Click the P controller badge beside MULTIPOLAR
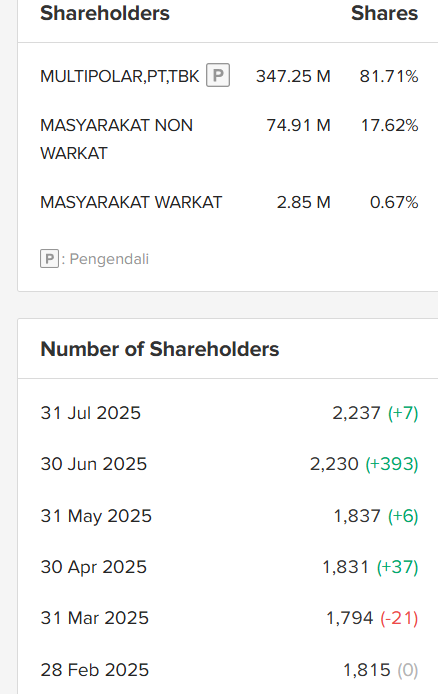The width and height of the screenshot is (438, 694). click(218, 75)
